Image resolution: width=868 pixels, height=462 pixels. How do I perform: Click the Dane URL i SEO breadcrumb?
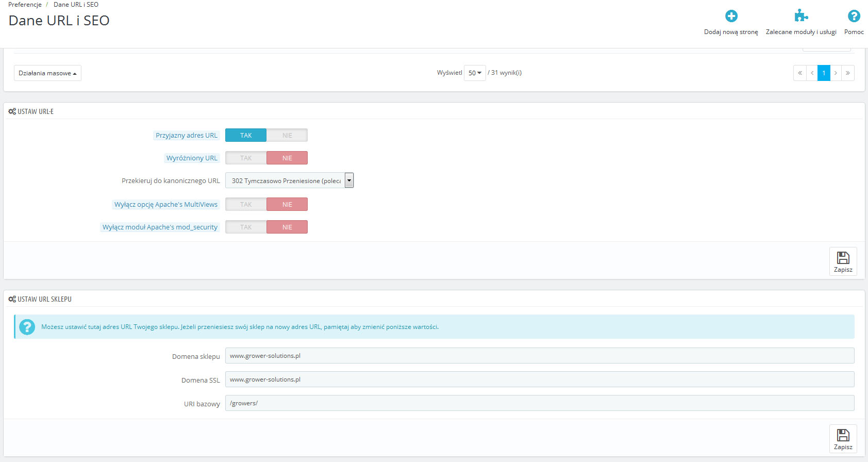pos(76,5)
